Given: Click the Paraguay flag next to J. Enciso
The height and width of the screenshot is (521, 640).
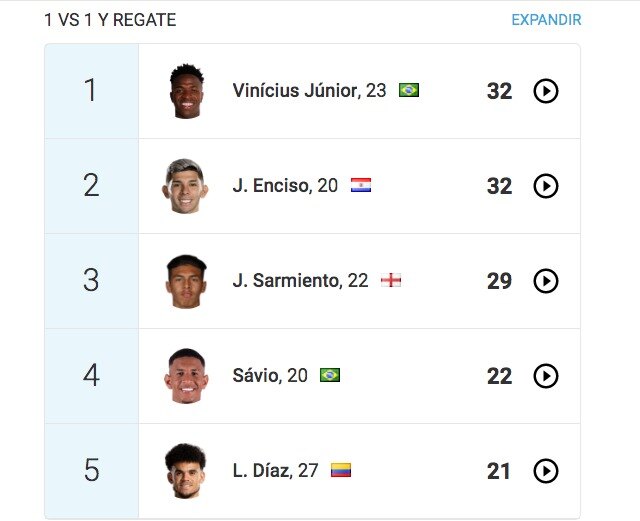Looking at the screenshot, I should tap(361, 185).
